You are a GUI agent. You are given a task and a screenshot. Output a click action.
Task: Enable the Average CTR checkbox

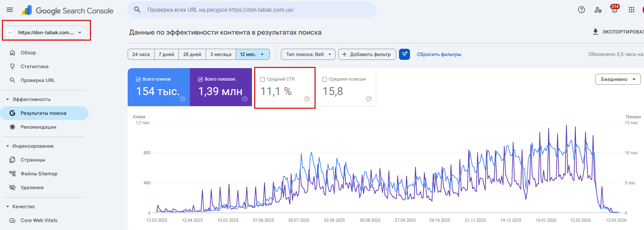[262, 79]
